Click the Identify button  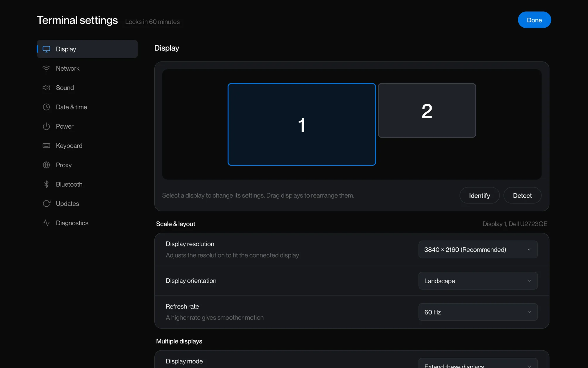pos(480,195)
